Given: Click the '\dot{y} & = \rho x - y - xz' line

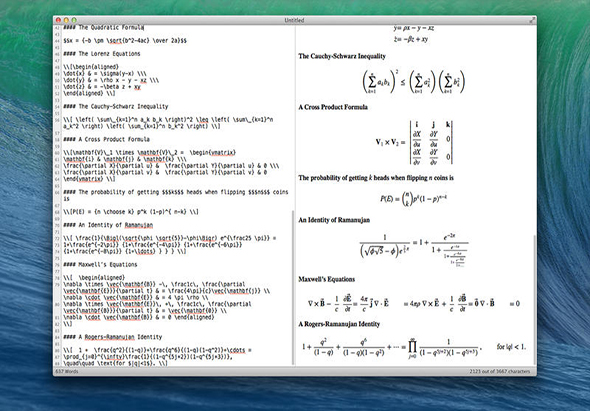Looking at the screenshot, I should pos(111,80).
